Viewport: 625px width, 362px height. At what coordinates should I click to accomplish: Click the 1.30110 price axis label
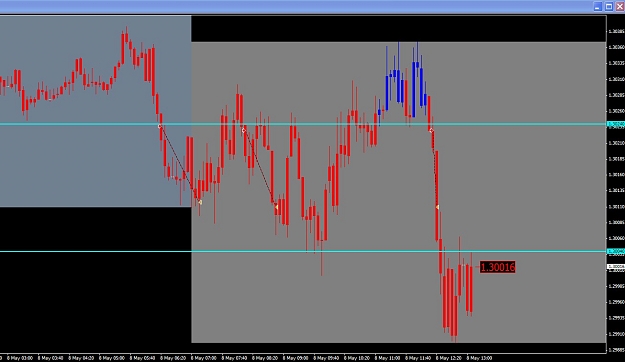pos(616,207)
